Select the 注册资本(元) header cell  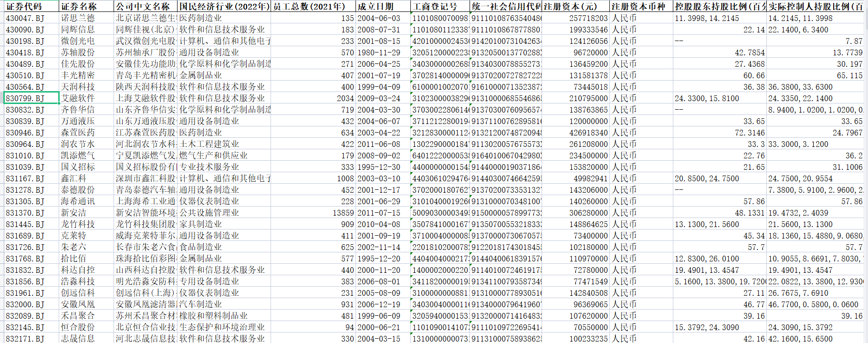[x=575, y=6]
